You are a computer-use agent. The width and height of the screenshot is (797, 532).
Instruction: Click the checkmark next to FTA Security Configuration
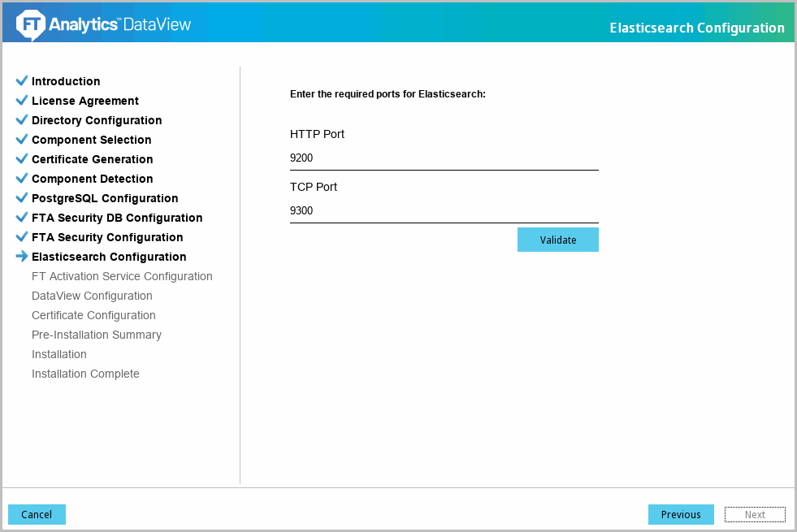(x=22, y=237)
